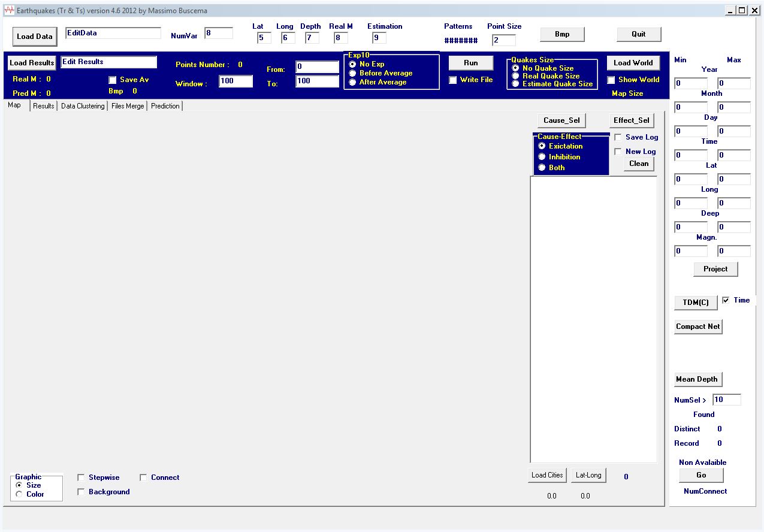Select Before Average in Exp10
764x532 pixels.
click(353, 73)
